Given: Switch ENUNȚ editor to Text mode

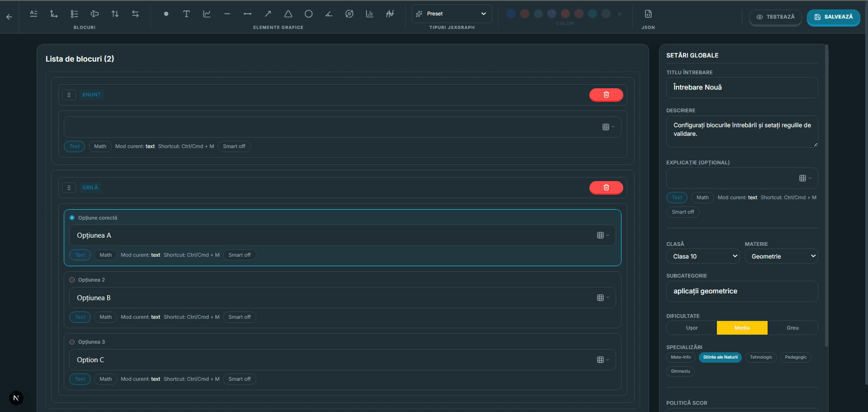Looking at the screenshot, I should click(x=74, y=146).
